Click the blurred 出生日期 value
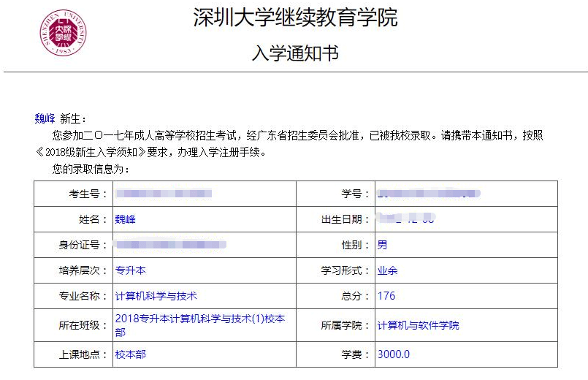Image resolution: width=588 pixels, height=380 pixels. (405, 219)
